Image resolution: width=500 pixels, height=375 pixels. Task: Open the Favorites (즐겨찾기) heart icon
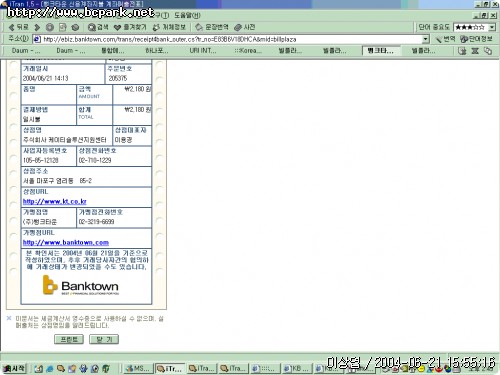click(130, 27)
